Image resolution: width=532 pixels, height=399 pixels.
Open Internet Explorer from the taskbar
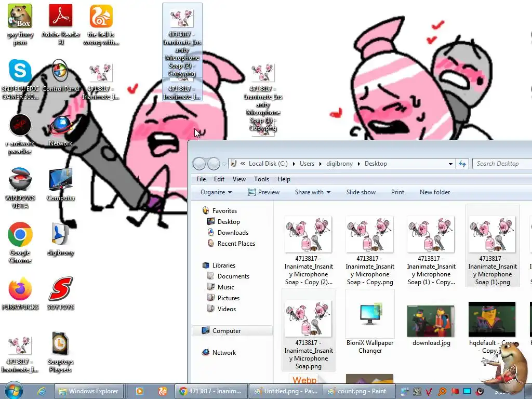(42, 391)
